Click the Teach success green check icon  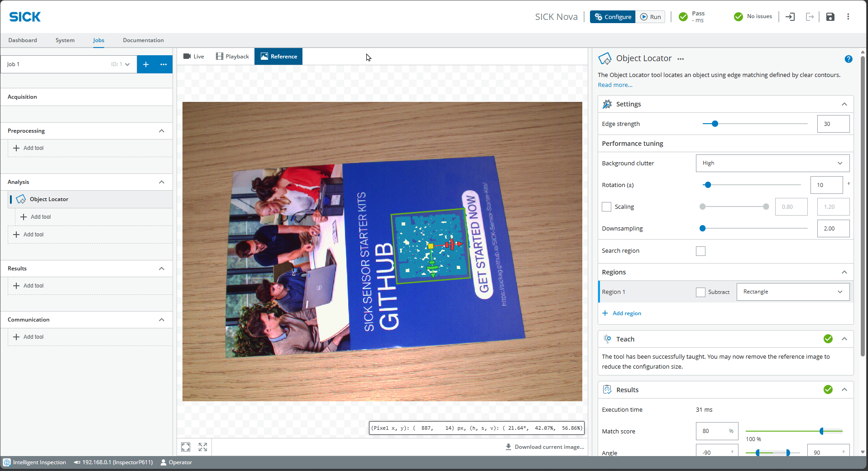click(x=828, y=339)
